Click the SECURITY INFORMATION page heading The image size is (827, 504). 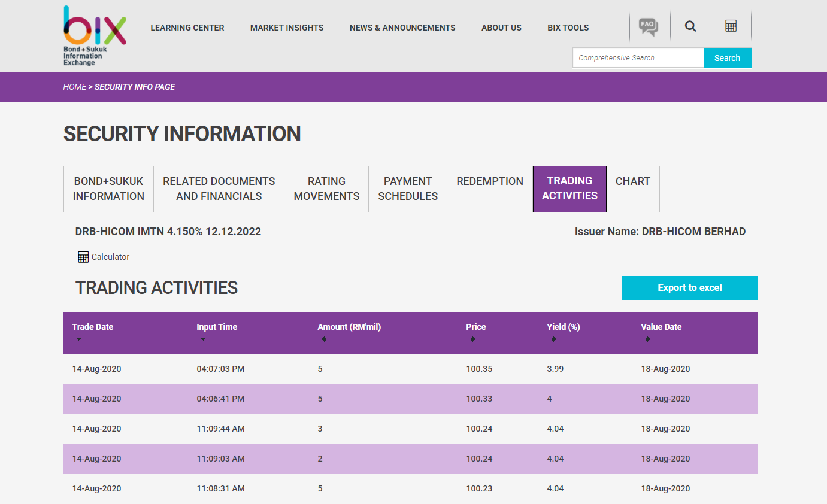pyautogui.click(x=182, y=133)
